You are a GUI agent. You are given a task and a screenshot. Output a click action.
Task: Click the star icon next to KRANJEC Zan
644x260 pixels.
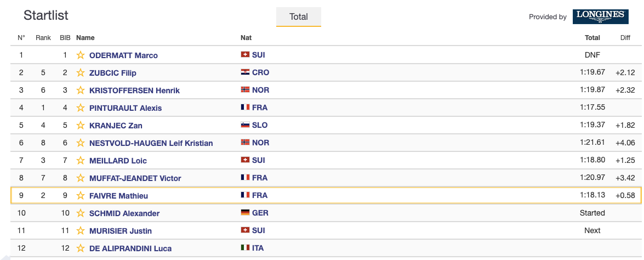pyautogui.click(x=81, y=125)
